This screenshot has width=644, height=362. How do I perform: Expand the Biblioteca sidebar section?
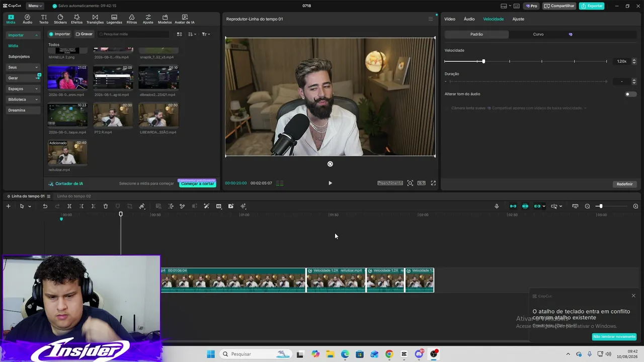pos(36,100)
